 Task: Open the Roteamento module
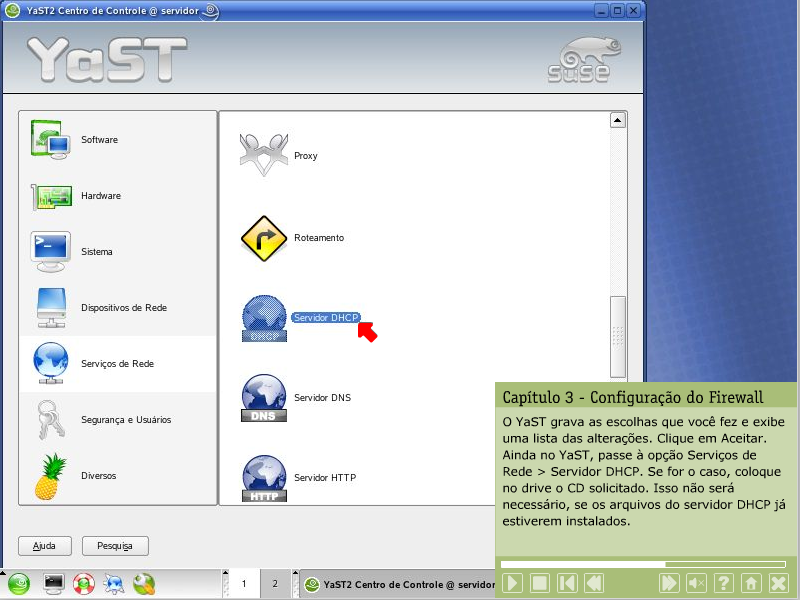pos(318,238)
